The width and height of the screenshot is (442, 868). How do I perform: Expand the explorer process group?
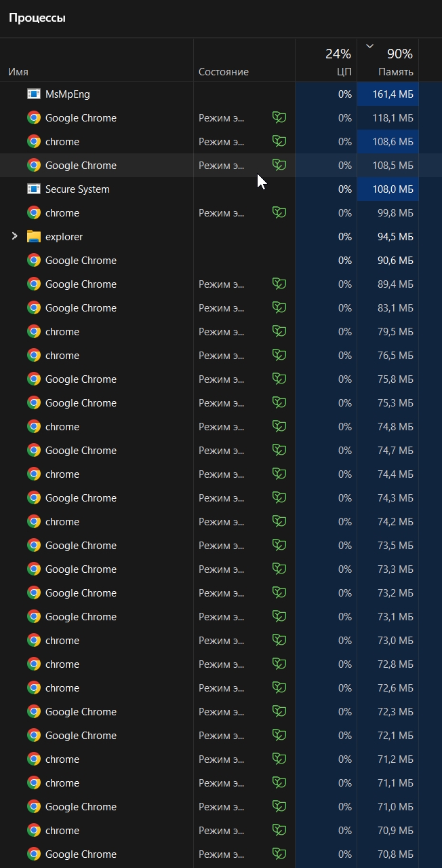[14, 236]
